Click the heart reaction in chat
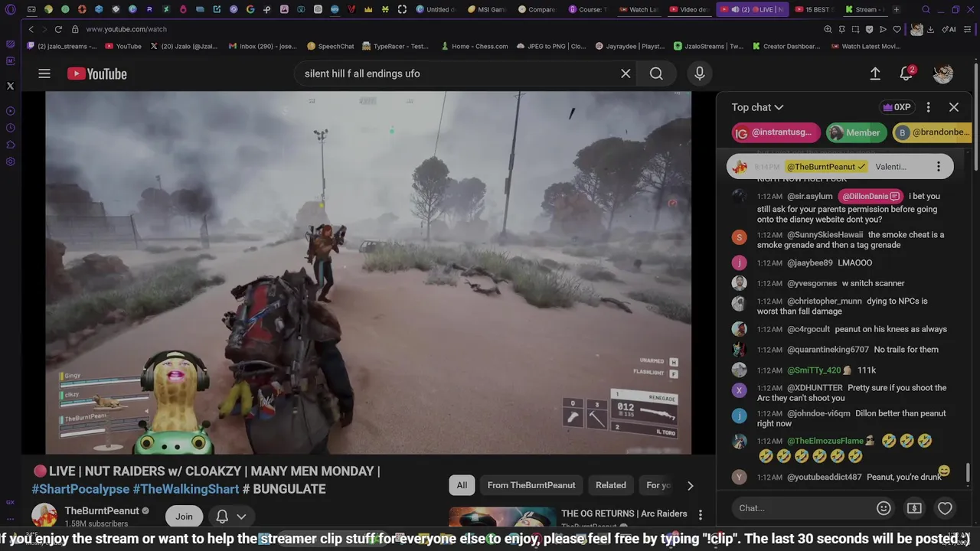The width and height of the screenshot is (980, 551). point(945,508)
